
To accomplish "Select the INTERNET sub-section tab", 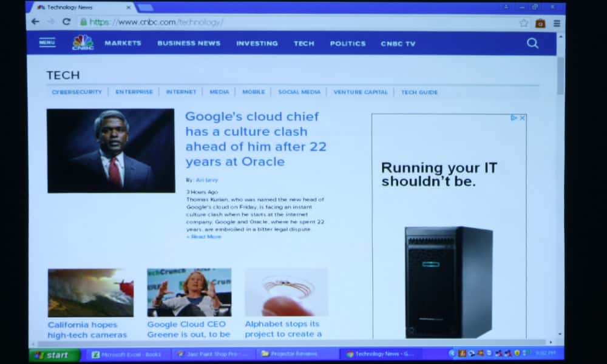I will tap(181, 92).
